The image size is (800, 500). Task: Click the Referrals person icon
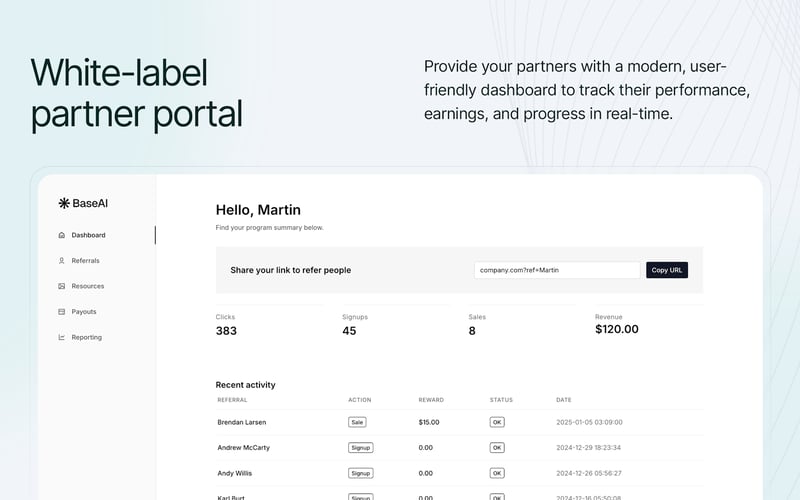[x=62, y=261]
